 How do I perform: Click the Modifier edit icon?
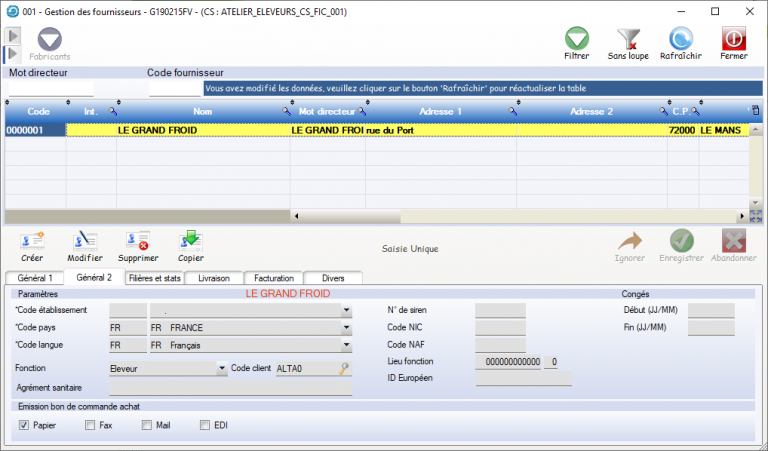[x=85, y=241]
